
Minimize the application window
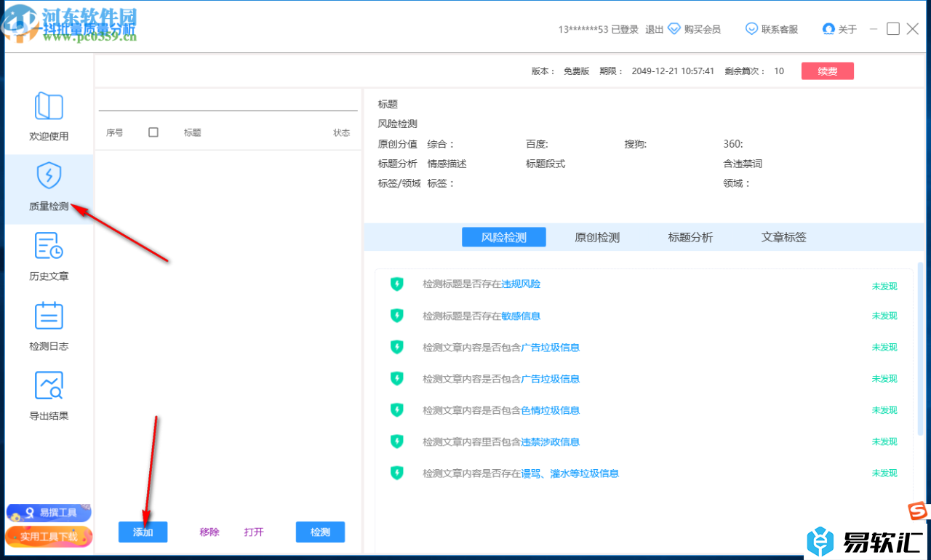click(x=873, y=29)
